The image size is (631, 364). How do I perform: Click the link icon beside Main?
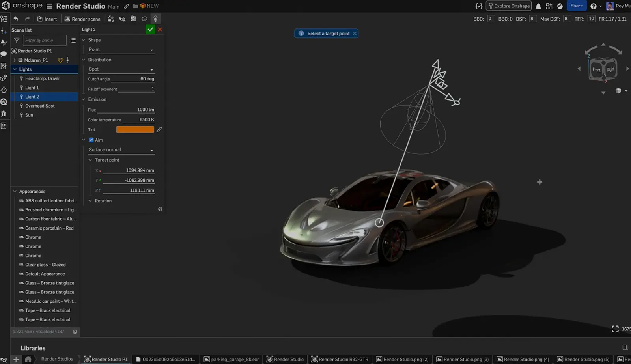pos(126,6)
